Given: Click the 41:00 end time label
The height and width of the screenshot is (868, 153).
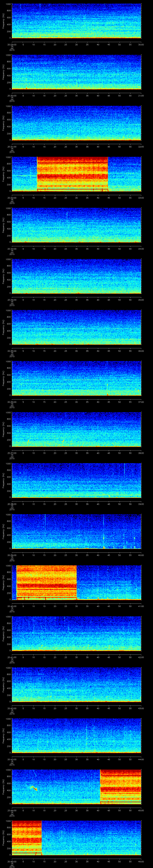Looking at the screenshot, I should pos(141,606).
